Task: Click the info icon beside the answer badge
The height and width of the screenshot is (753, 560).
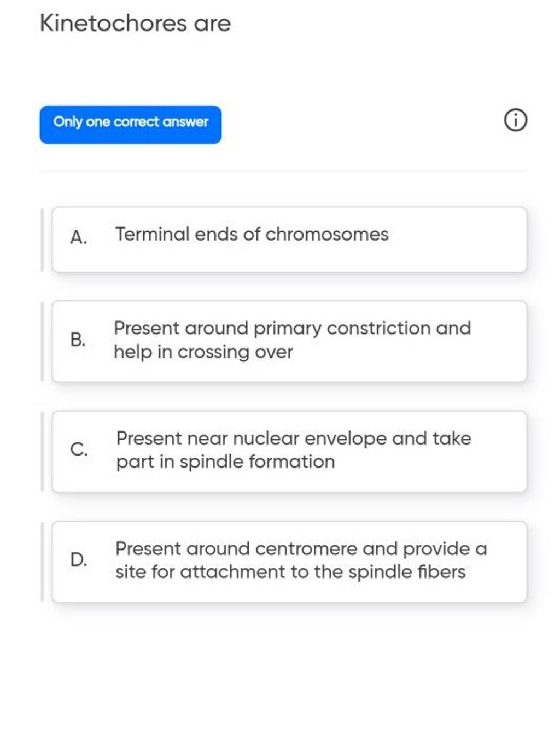Action: tap(515, 120)
